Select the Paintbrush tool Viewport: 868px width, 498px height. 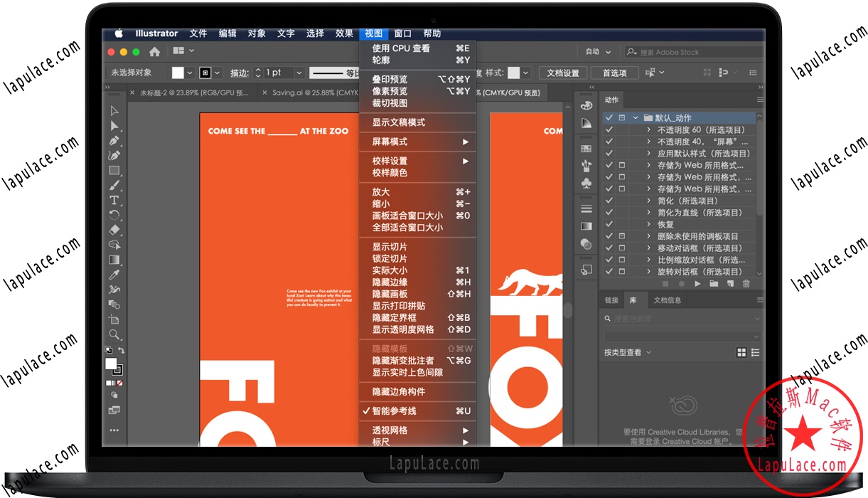point(114,186)
